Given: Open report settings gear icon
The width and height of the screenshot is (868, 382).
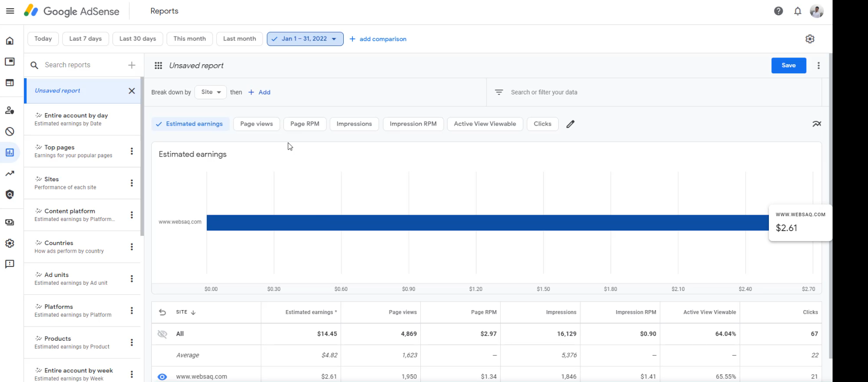Looking at the screenshot, I should pos(810,39).
